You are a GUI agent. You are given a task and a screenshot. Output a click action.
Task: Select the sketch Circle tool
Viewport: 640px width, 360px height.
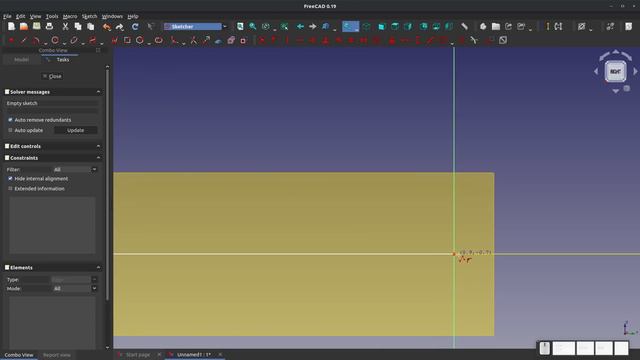[55, 40]
